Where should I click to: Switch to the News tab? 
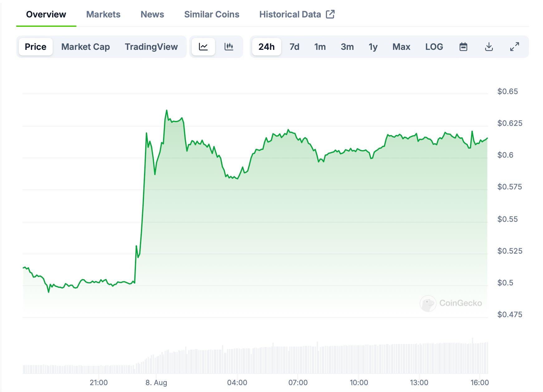click(x=152, y=14)
